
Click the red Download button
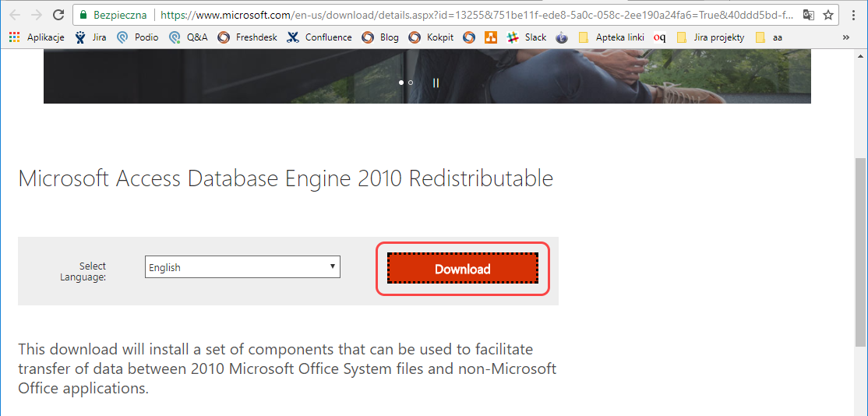(x=463, y=269)
